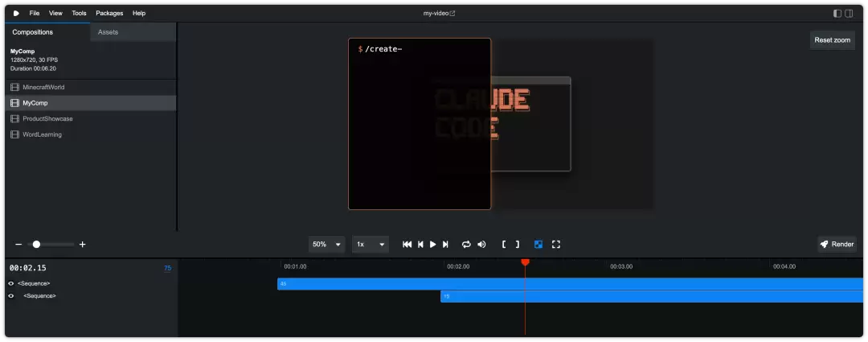The height and width of the screenshot is (342, 868).
Task: Zoom in timeline with the plus icon
Action: [x=83, y=245]
